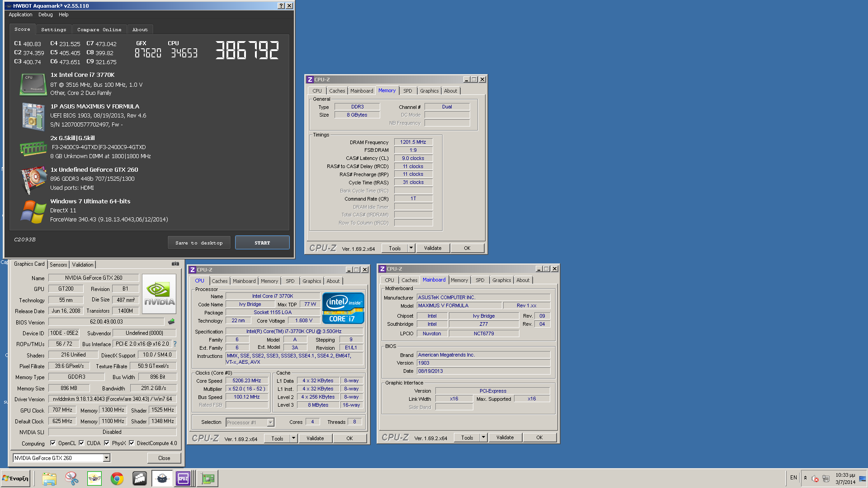Click the motherboard icon in Aquamark
This screenshot has width=868, height=488.
(x=33, y=117)
